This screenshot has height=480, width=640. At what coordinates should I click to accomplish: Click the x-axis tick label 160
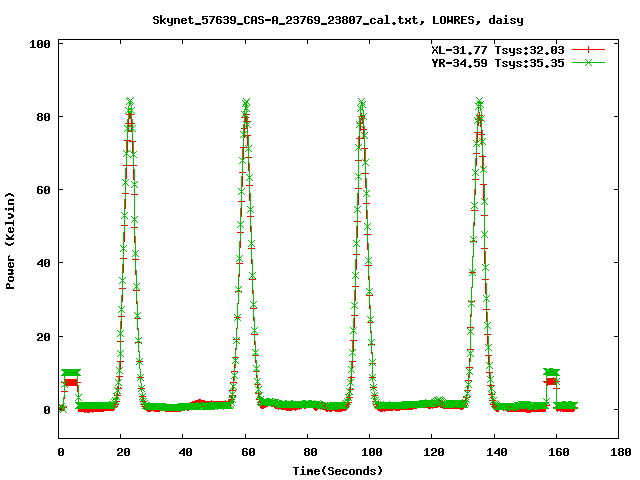tap(558, 452)
